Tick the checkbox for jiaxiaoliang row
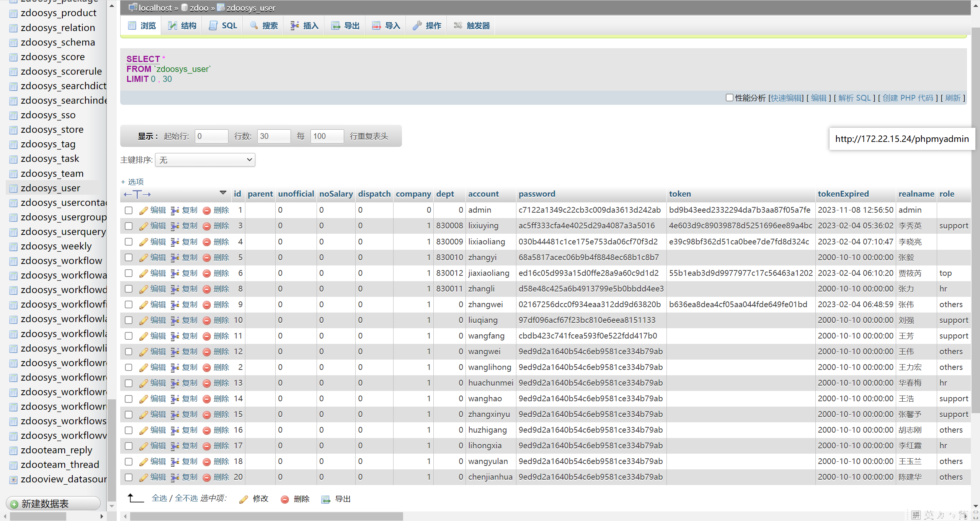This screenshot has width=980, height=521. coord(129,274)
